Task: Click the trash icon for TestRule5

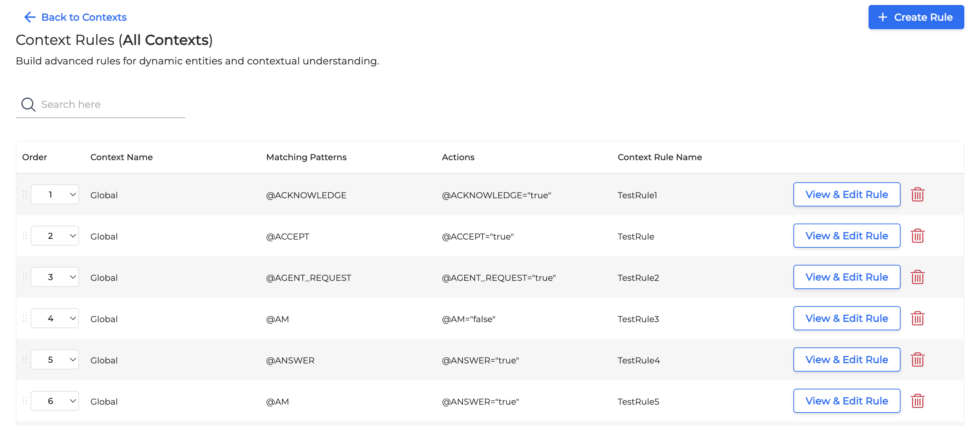Action: click(x=917, y=401)
